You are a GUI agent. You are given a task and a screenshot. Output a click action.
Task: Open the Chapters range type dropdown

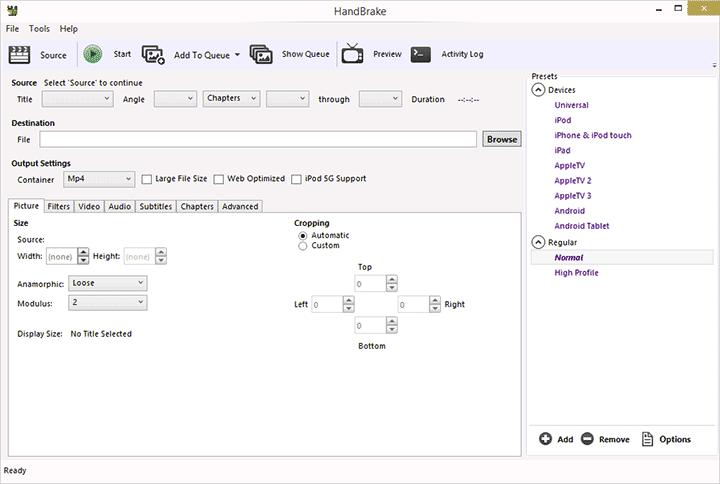click(x=231, y=98)
